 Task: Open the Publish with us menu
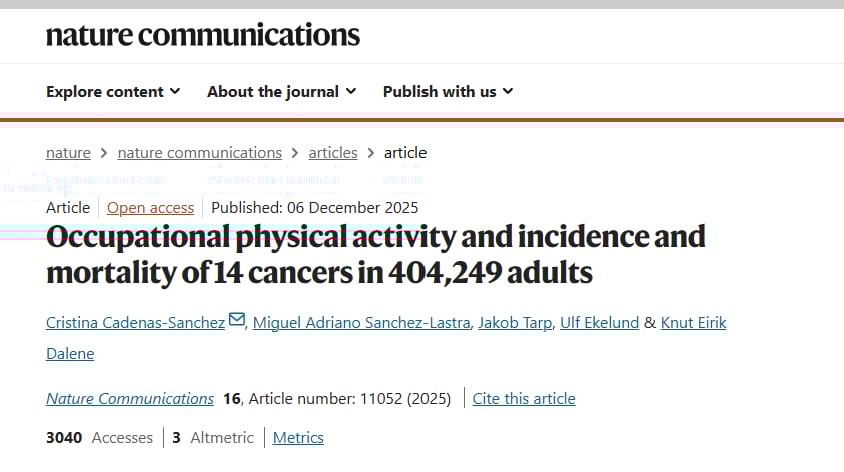[x=439, y=91]
